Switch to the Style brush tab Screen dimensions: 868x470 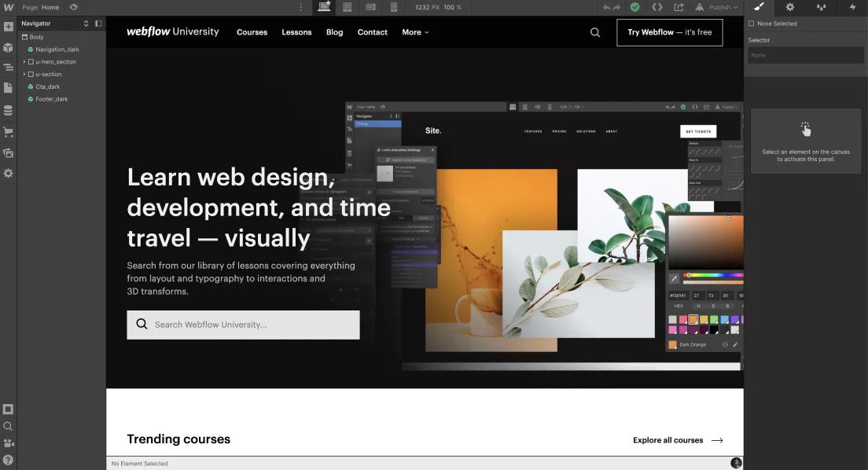[x=759, y=7]
